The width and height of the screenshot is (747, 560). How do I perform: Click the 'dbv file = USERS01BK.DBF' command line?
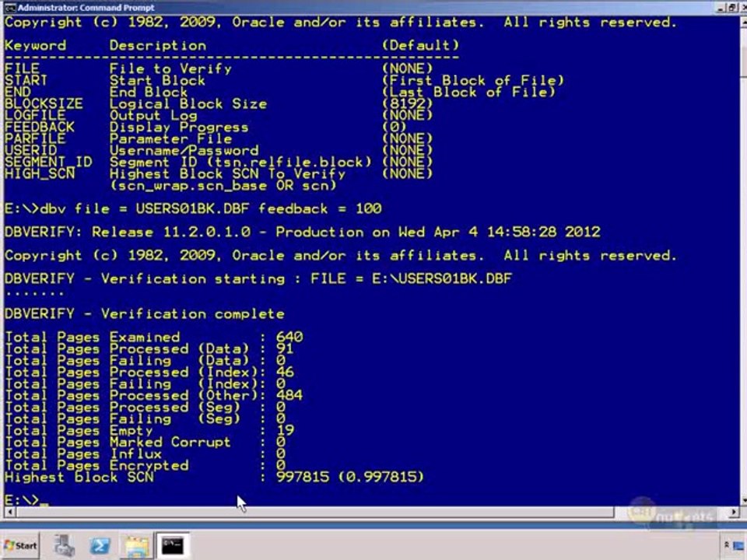coord(193,208)
